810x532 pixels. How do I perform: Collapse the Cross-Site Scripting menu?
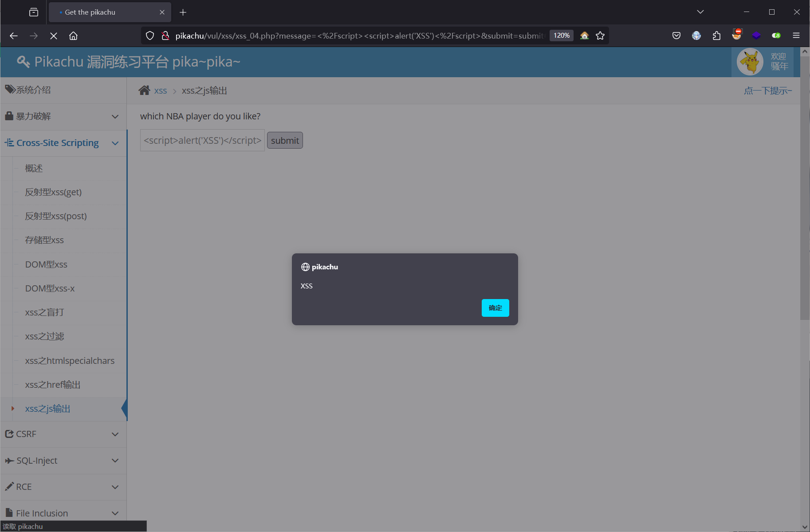coord(63,143)
